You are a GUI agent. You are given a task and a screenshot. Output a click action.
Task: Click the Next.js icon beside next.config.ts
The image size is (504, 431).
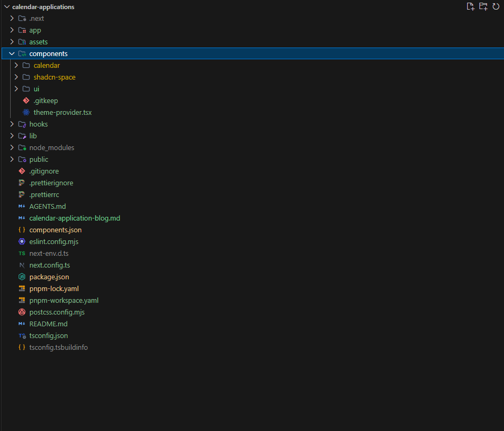click(22, 265)
